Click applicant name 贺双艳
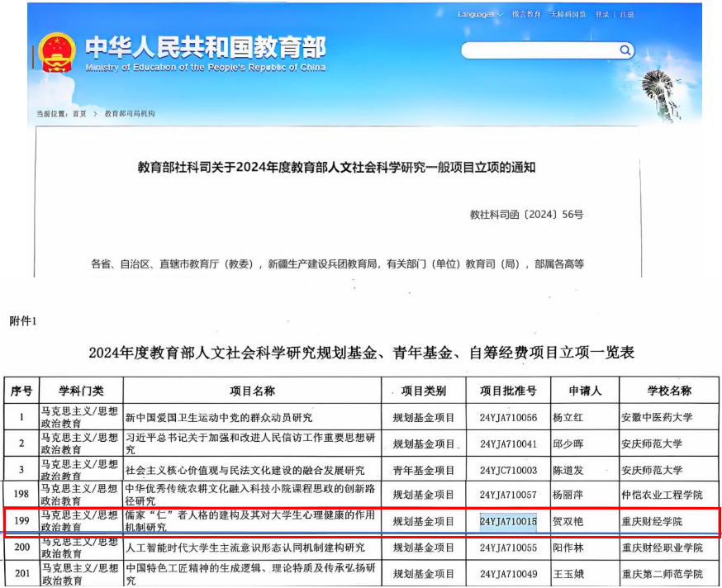 tap(568, 521)
